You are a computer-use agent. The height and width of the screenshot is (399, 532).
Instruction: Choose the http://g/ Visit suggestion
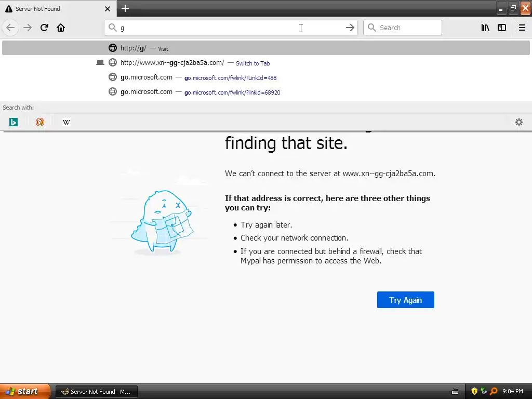pyautogui.click(x=265, y=48)
